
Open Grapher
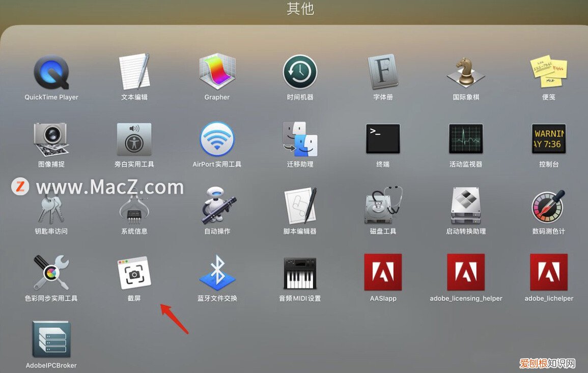pos(217,71)
